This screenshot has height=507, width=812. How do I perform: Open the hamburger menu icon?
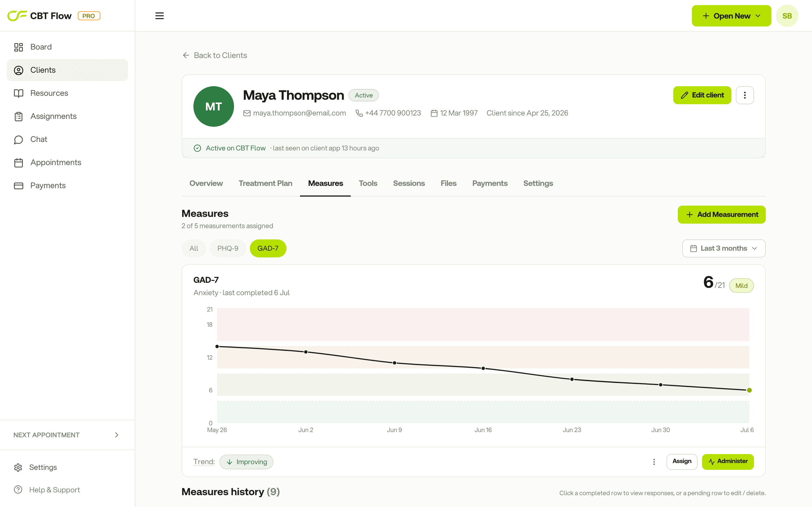pyautogui.click(x=159, y=16)
